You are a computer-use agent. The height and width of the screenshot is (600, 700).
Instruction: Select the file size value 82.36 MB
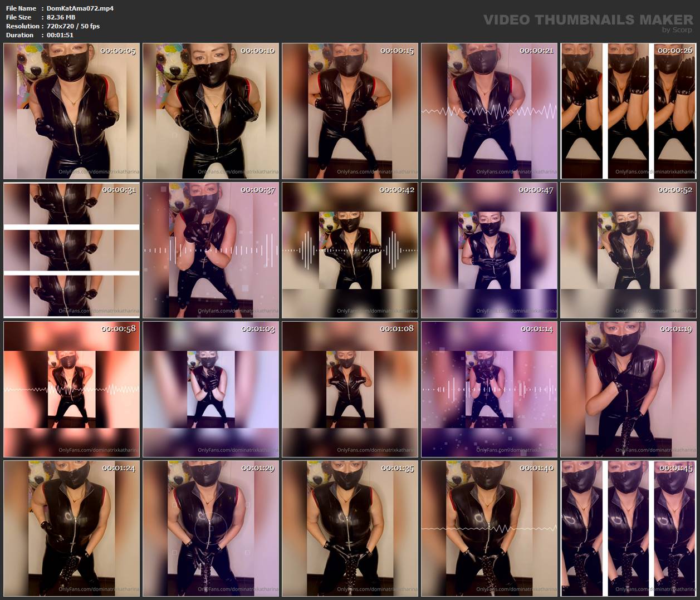(x=61, y=17)
